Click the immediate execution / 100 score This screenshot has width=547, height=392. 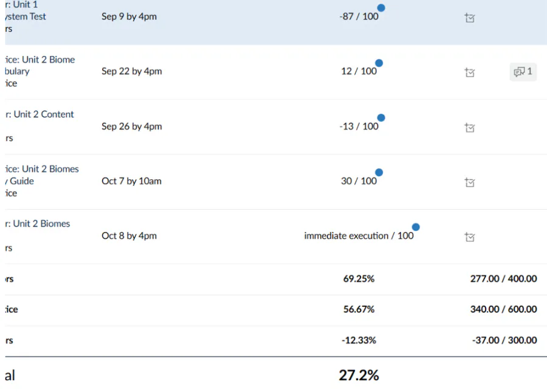point(359,236)
